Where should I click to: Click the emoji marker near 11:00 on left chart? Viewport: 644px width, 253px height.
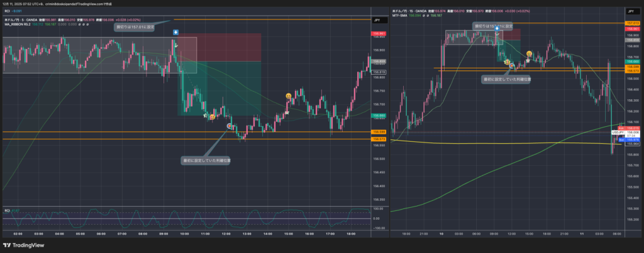pyautogui.click(x=213, y=117)
